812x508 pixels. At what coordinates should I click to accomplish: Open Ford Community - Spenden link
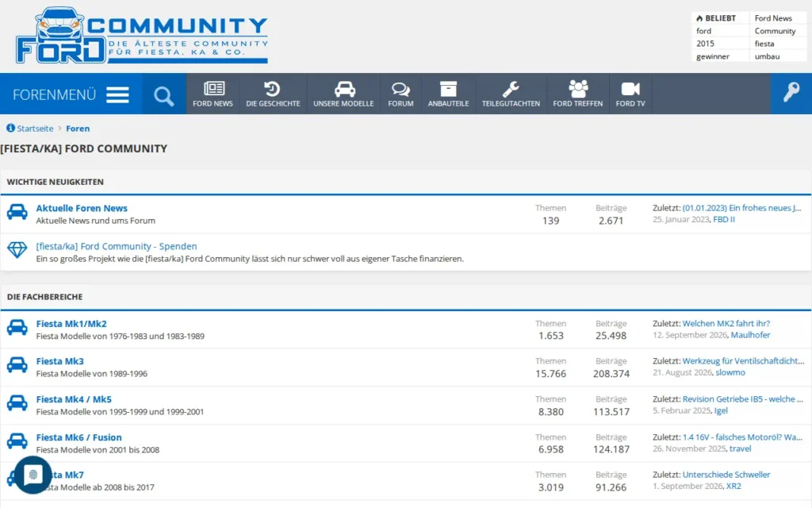[117, 246]
